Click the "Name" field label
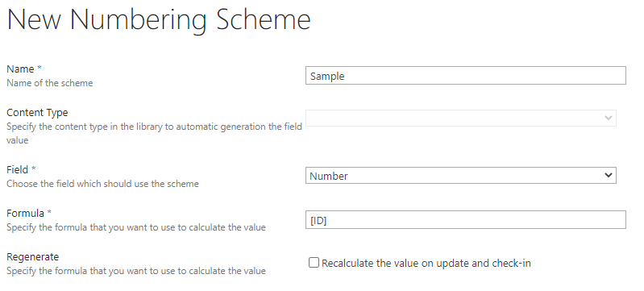This screenshot has width=644, height=291. tap(20, 69)
